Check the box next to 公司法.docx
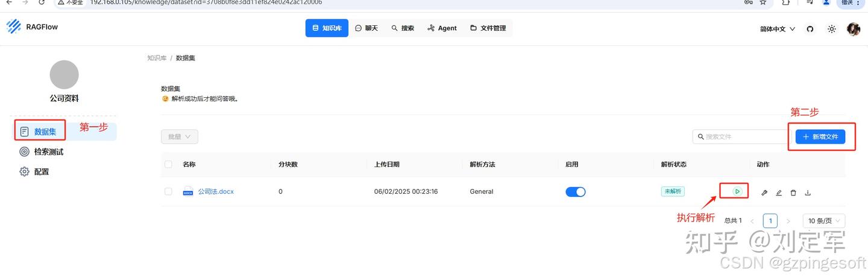868x277 pixels. [x=168, y=192]
